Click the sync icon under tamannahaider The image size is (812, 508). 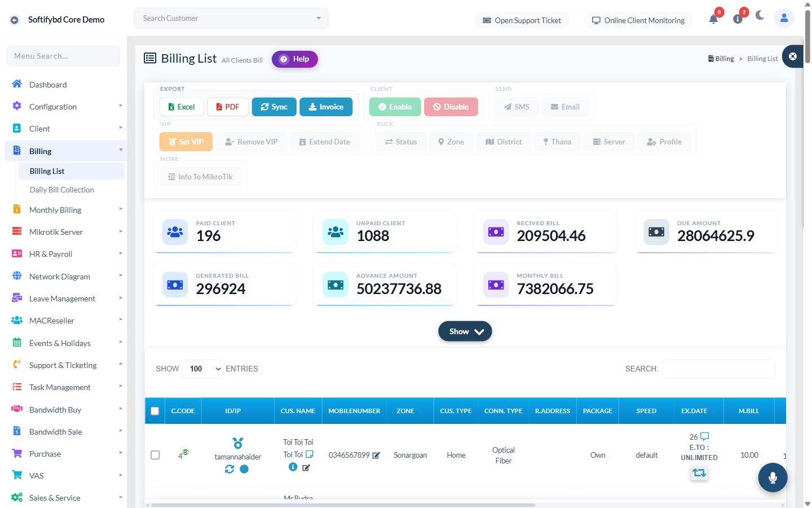(x=230, y=469)
